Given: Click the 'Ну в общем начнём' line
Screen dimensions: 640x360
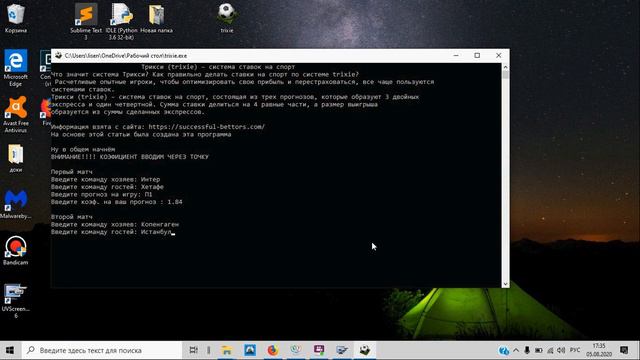Looking at the screenshot, I should [83, 149].
